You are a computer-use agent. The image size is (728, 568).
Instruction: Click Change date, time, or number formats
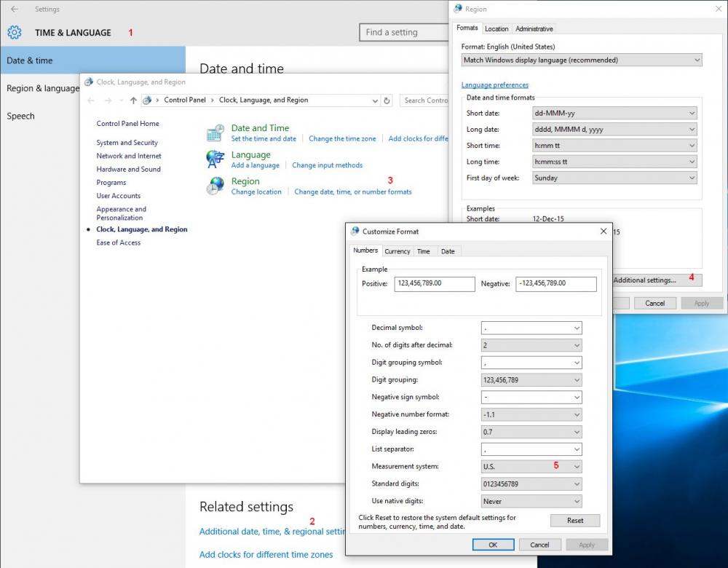point(353,192)
